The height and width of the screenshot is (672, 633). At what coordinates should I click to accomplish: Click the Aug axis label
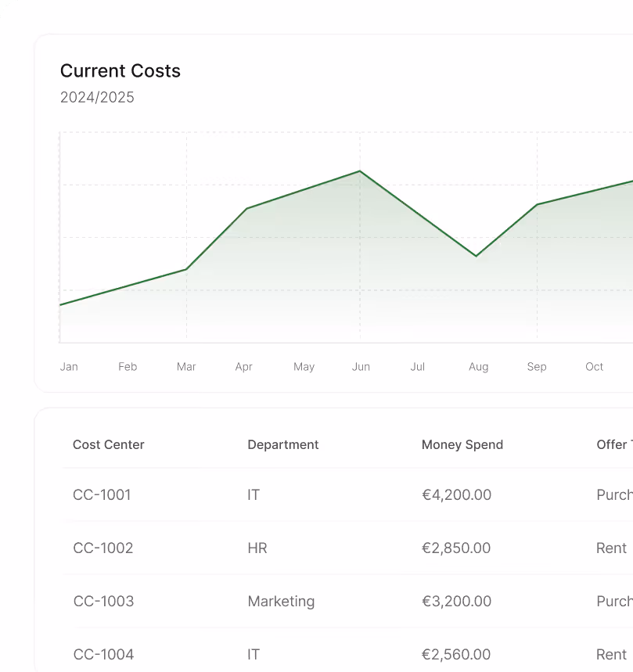tap(478, 367)
